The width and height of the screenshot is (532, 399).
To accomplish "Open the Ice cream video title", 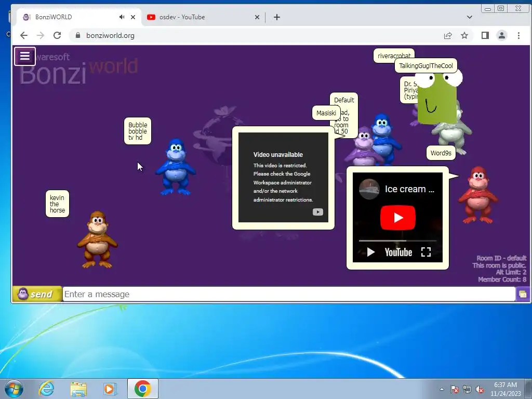I will tap(409, 189).
